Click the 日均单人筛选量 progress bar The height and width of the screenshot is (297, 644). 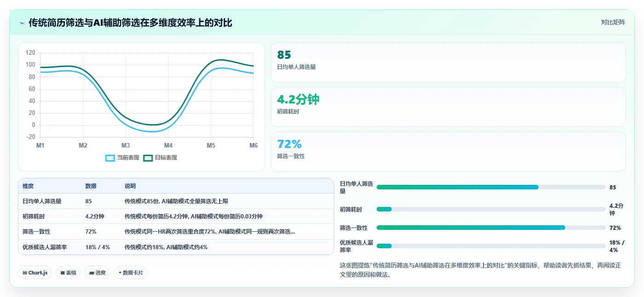tap(491, 187)
